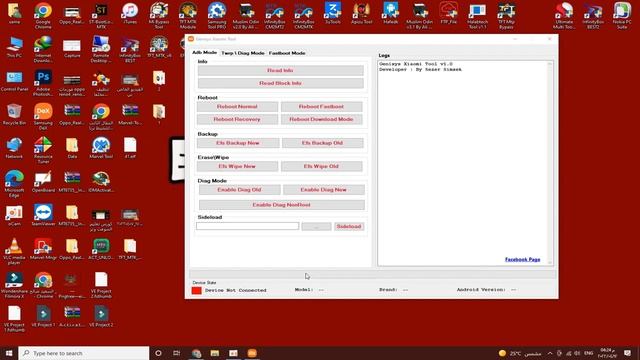Launch iTunes from the desktop

130,14
